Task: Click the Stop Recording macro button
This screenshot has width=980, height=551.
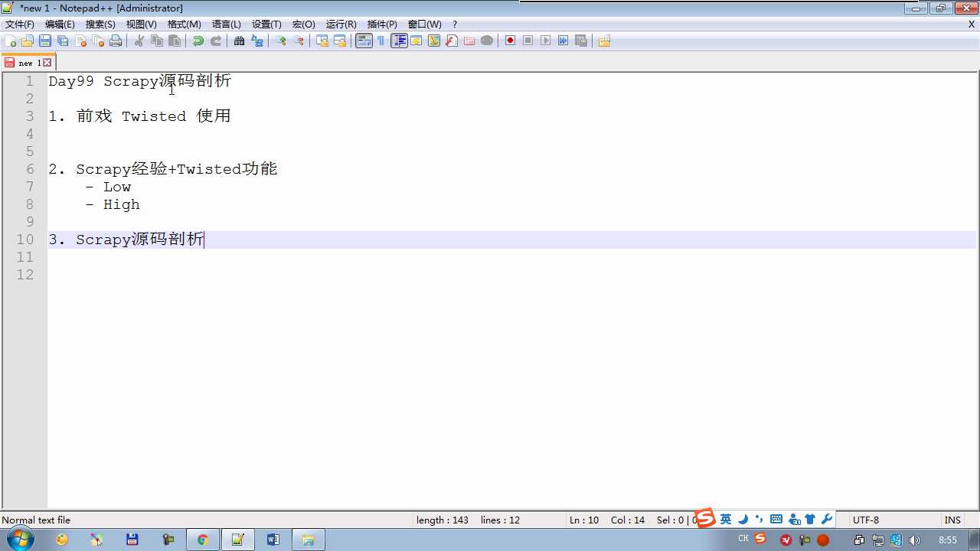Action: point(528,41)
